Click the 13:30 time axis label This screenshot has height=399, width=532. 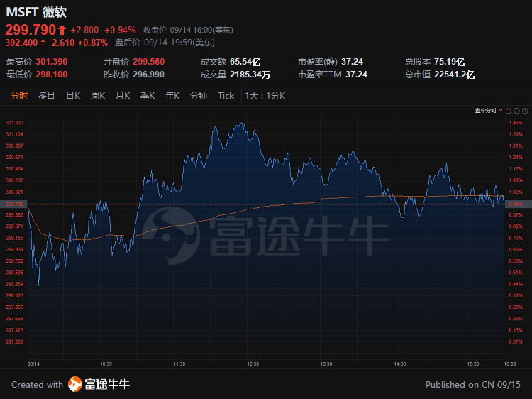pyautogui.click(x=326, y=364)
